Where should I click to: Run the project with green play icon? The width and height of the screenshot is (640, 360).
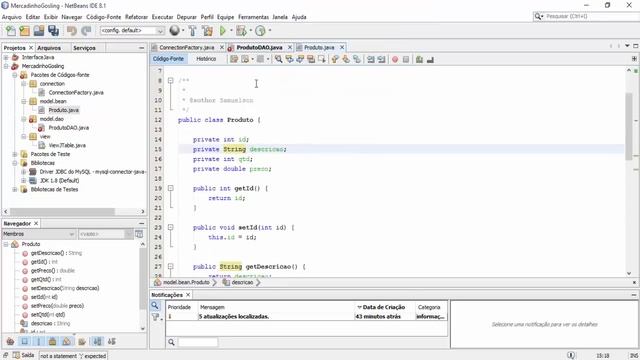point(223,31)
